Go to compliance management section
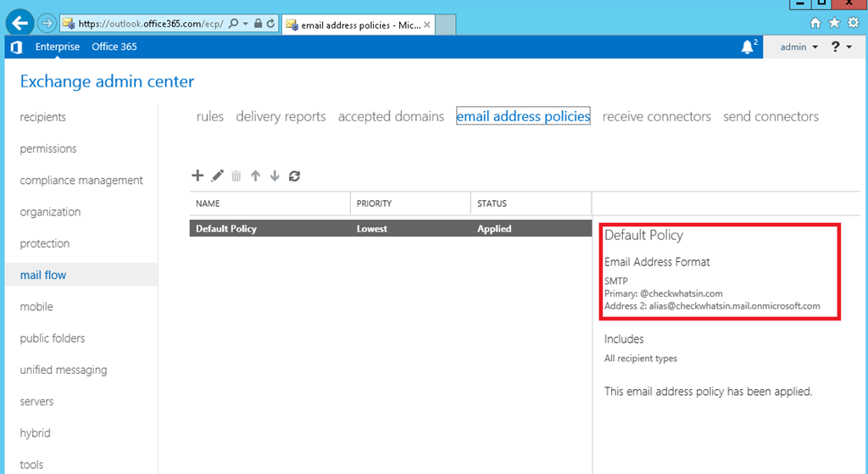The height and width of the screenshot is (474, 868). click(x=81, y=180)
